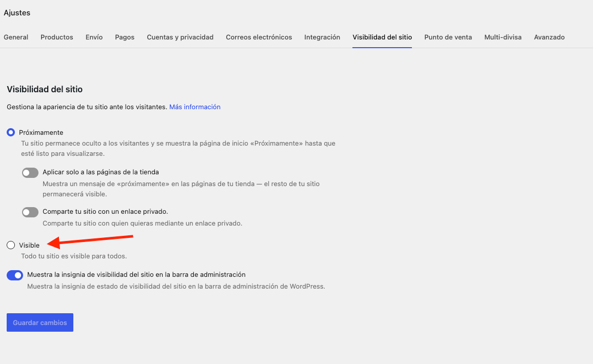
Task: Click the Visible option label text
Action: pyautogui.click(x=29, y=245)
